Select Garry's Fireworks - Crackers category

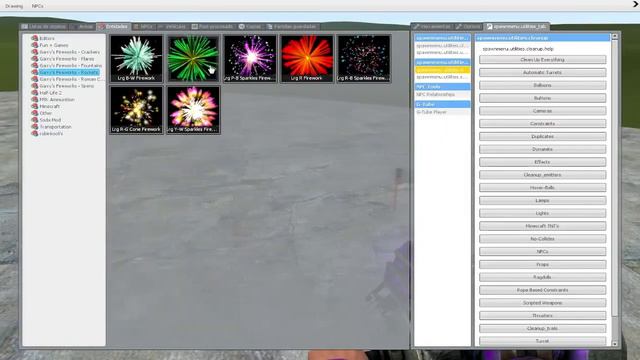click(x=69, y=52)
